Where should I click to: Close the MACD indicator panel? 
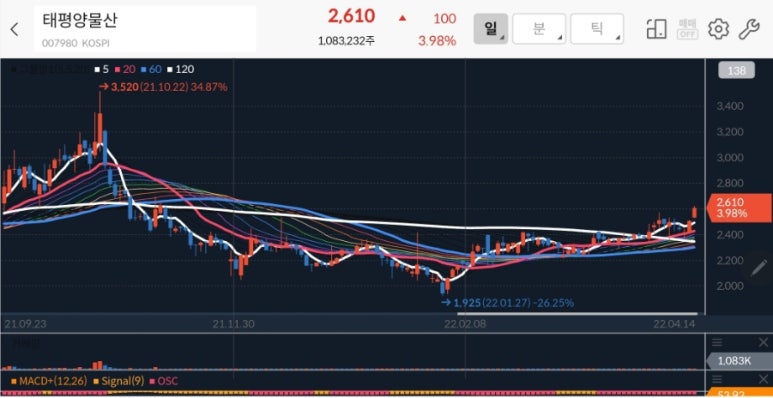pyautogui.click(x=763, y=379)
